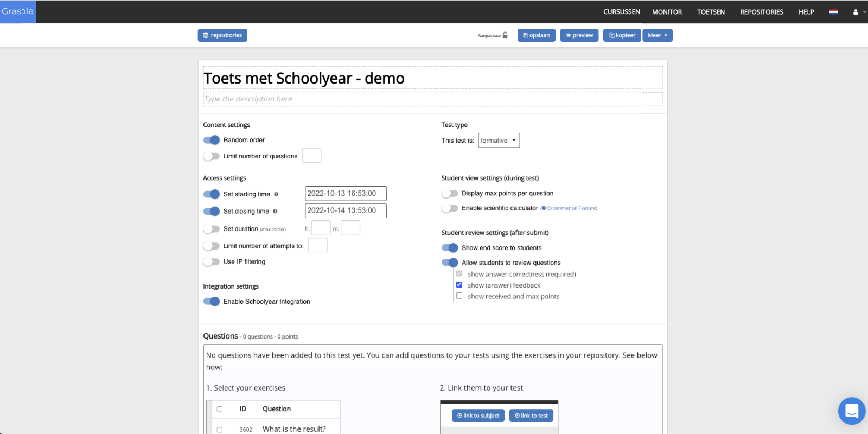Open the Dutch flag language selector

tap(834, 12)
